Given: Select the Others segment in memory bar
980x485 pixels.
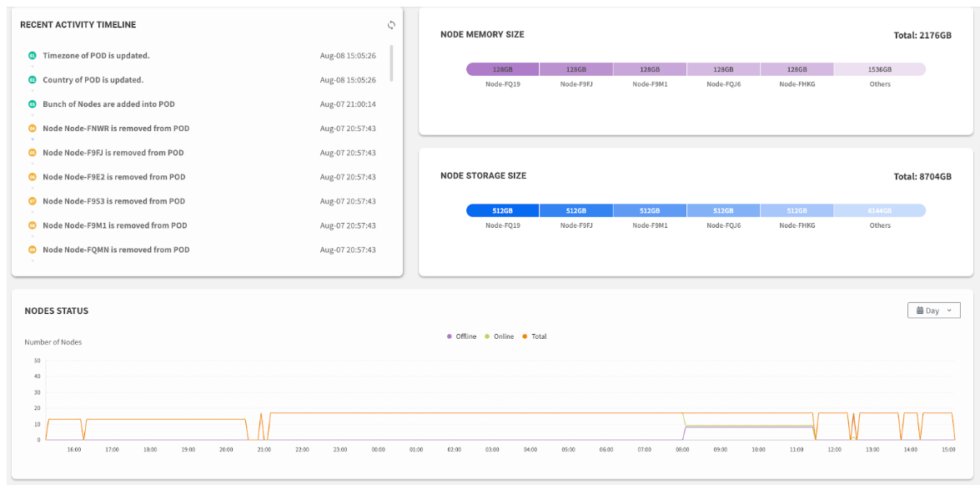Looking at the screenshot, I should [879, 69].
